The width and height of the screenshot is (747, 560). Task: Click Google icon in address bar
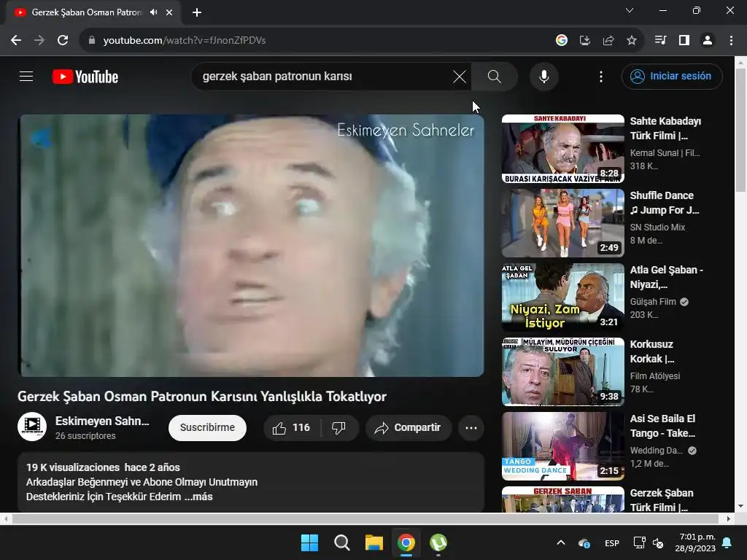click(562, 41)
